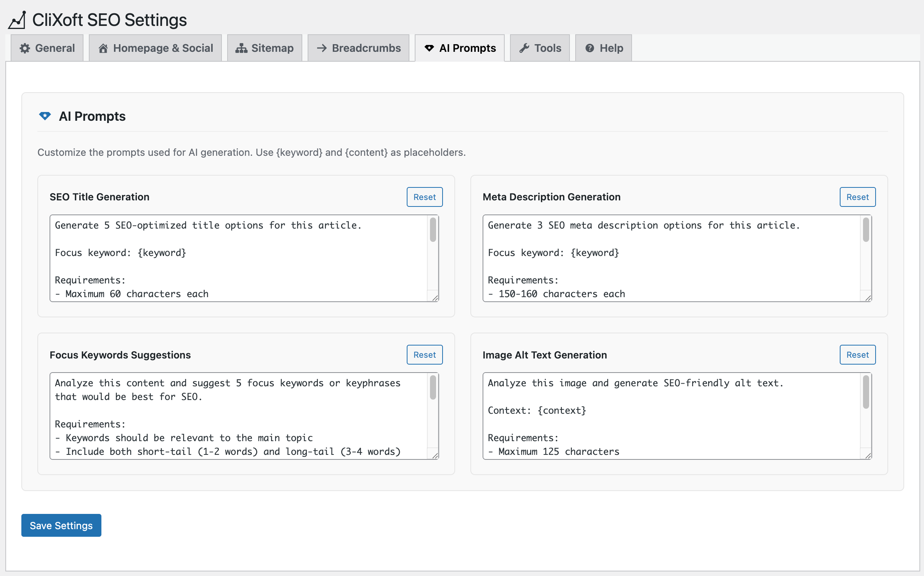Screen dimensions: 924x576
Task: Reset the Image Alt Text Generation prompt
Action: coord(857,355)
